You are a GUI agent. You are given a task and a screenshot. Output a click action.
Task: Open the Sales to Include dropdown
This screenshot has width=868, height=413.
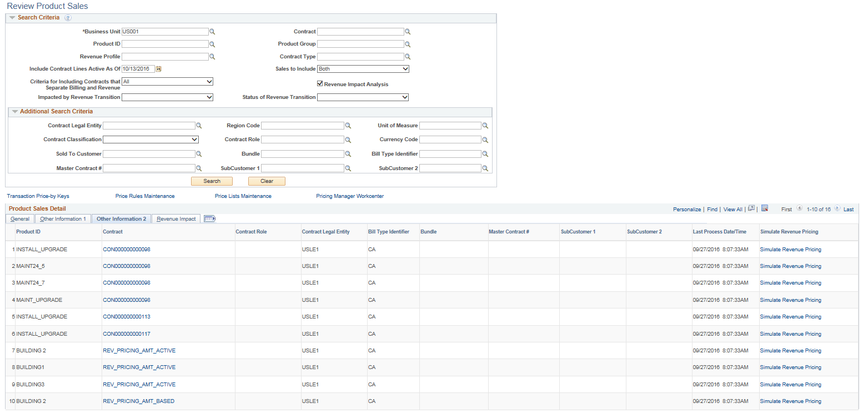click(x=363, y=68)
